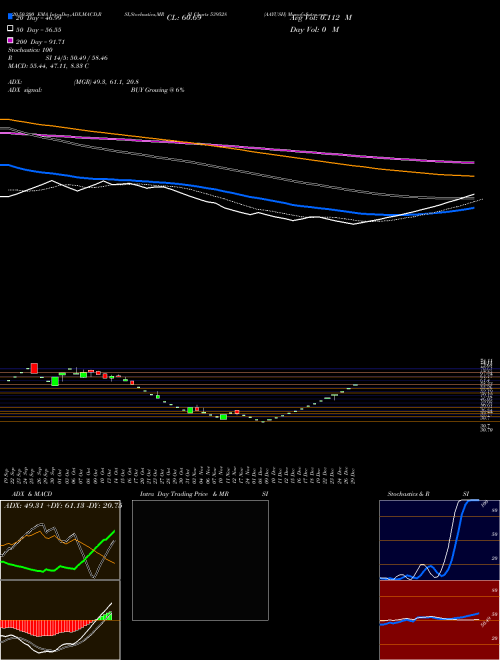500x660 pixels.
Task: Open the empty Intra Day Trading Price panel
Action: 200,560
